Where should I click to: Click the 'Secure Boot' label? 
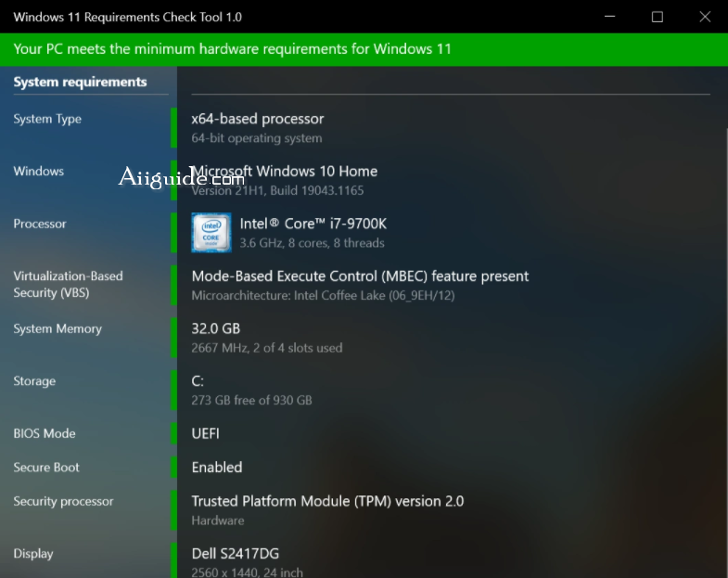pos(46,468)
